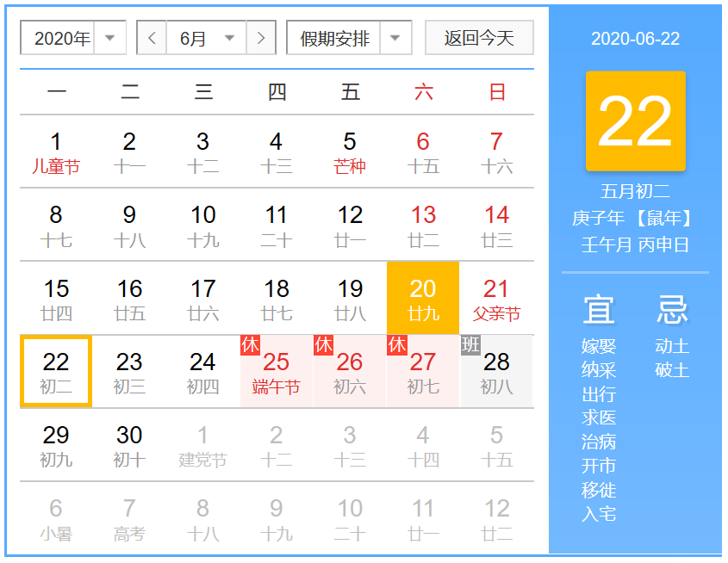Select greyed July 3 十三
Screen dimensions: 728x563
tap(350, 445)
